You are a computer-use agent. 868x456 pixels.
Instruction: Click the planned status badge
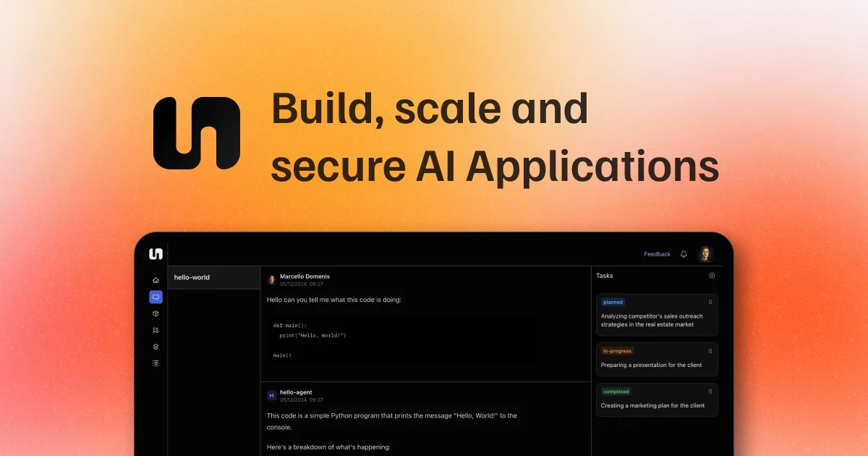[613, 302]
